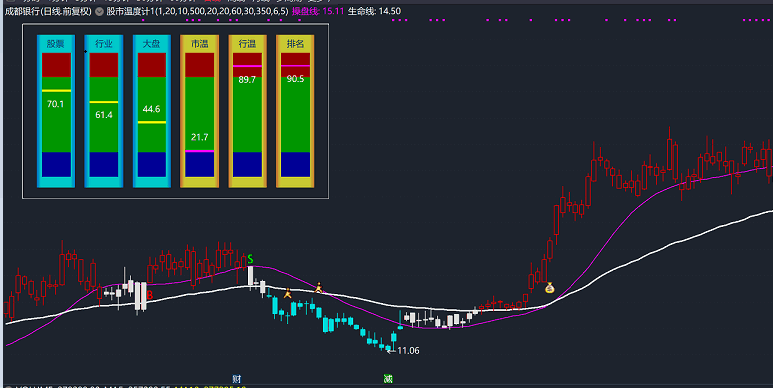Click the 成都银行(日线.前复权) title text
Viewport: 773px width, 388px height.
click(x=48, y=11)
